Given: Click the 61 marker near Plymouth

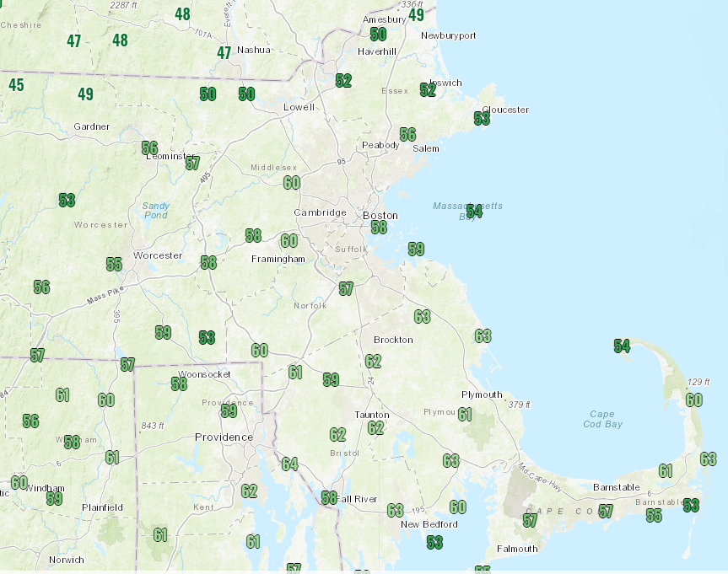Looking at the screenshot, I should (x=465, y=415).
